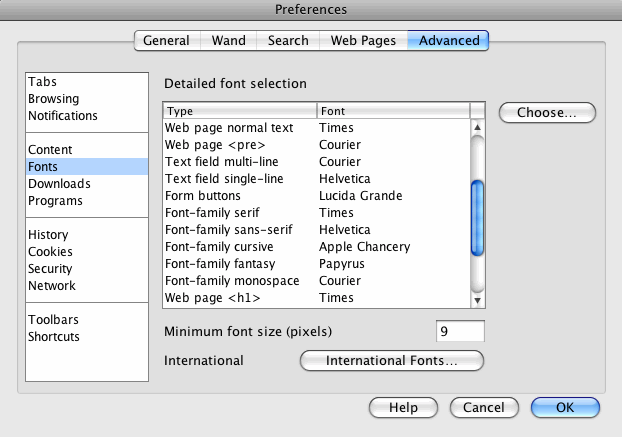Open the Wand tab
This screenshot has width=622, height=437.
click(x=228, y=40)
